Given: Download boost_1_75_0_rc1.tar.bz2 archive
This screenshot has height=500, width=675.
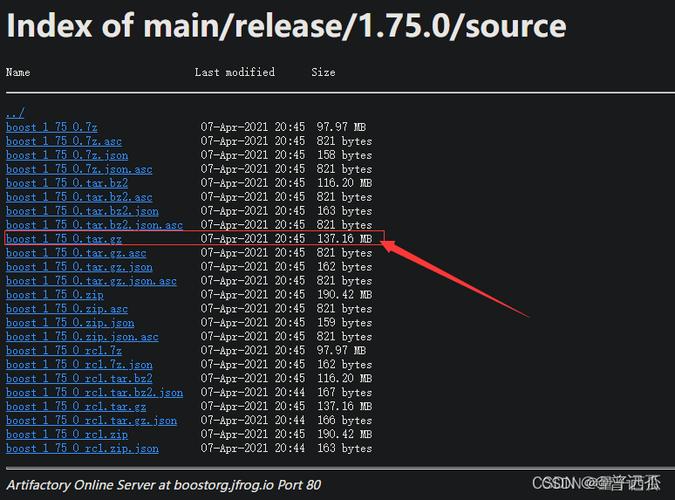Looking at the screenshot, I should click(x=79, y=379).
